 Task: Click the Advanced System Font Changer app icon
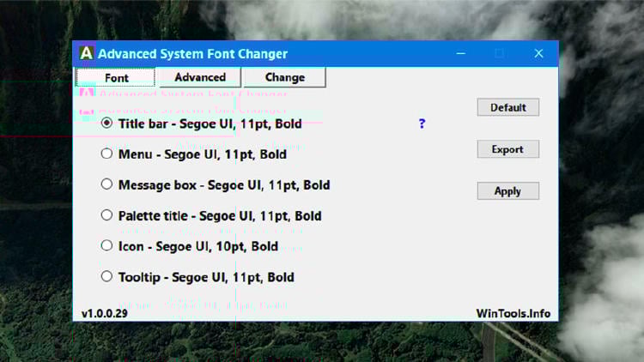point(85,53)
